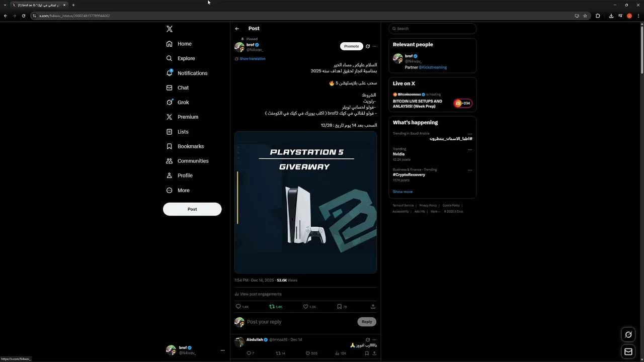Screen dimensions: 644x362
Task: Open Home in the sidebar
Action: 179,44
